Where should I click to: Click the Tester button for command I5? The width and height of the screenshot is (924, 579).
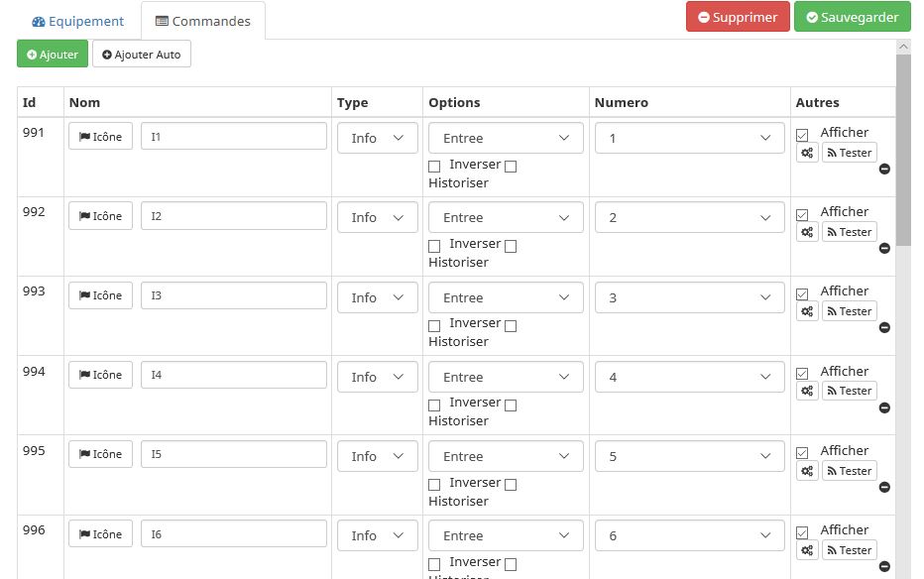pyautogui.click(x=849, y=471)
